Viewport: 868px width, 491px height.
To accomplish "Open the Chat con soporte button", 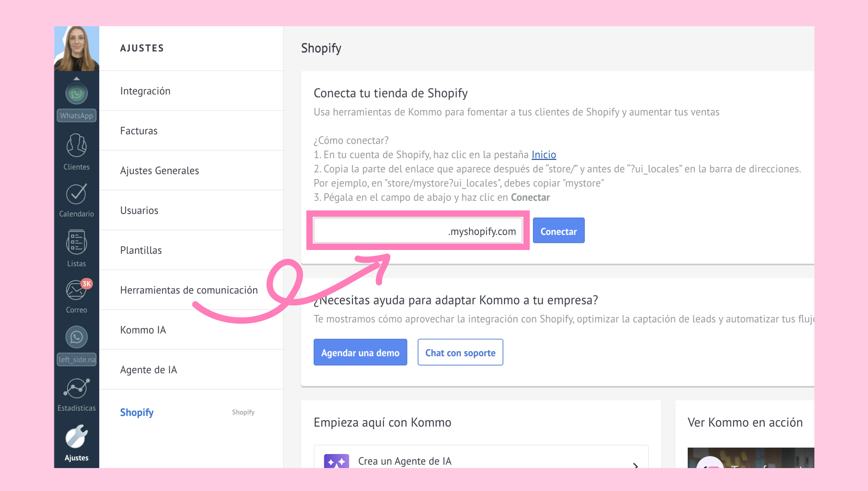I will pos(460,352).
